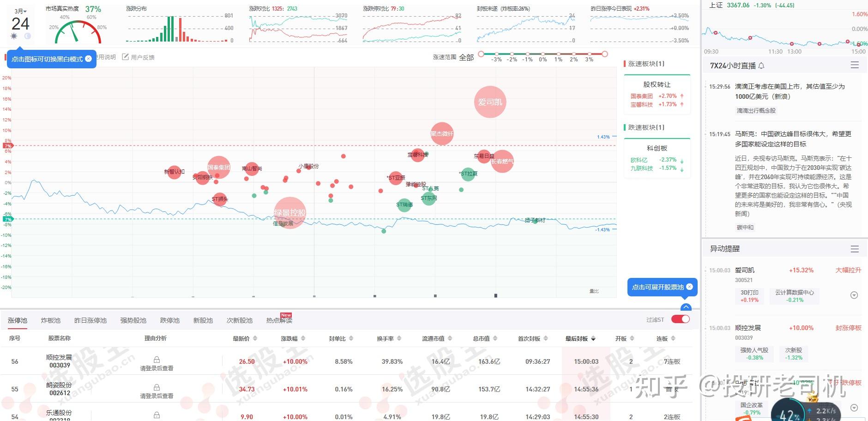
Task: Sort table by 连板 column
Action: pos(666,338)
